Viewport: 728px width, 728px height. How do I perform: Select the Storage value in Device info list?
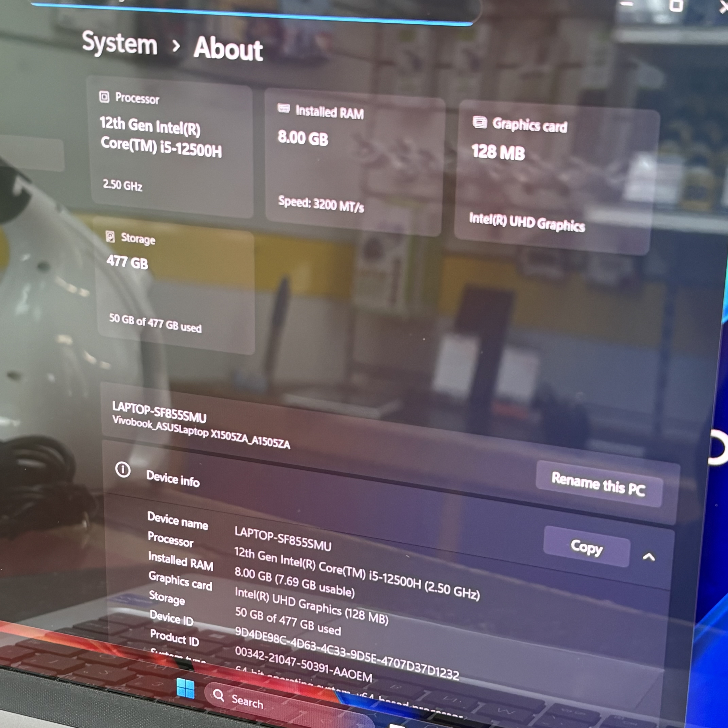point(288,621)
